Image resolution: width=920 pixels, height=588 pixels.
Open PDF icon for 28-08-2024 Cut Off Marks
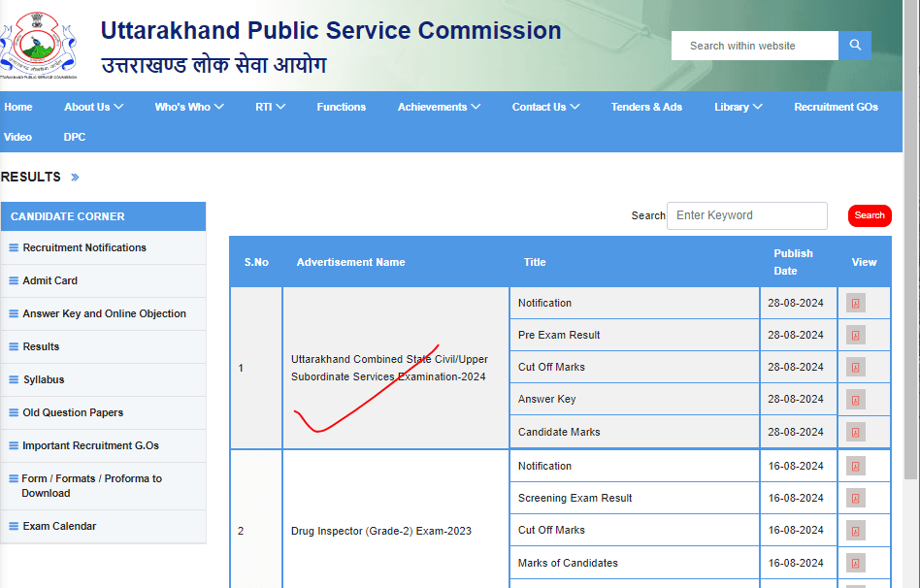point(855,368)
